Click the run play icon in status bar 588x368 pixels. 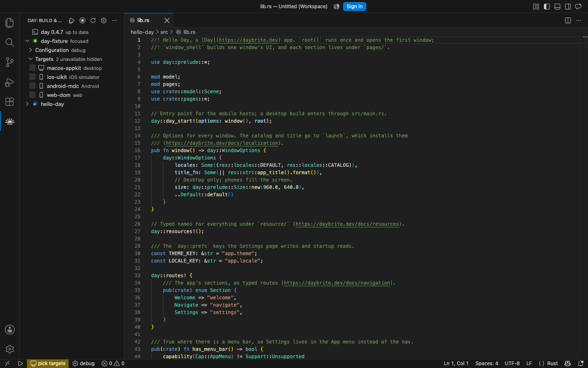click(x=20, y=364)
